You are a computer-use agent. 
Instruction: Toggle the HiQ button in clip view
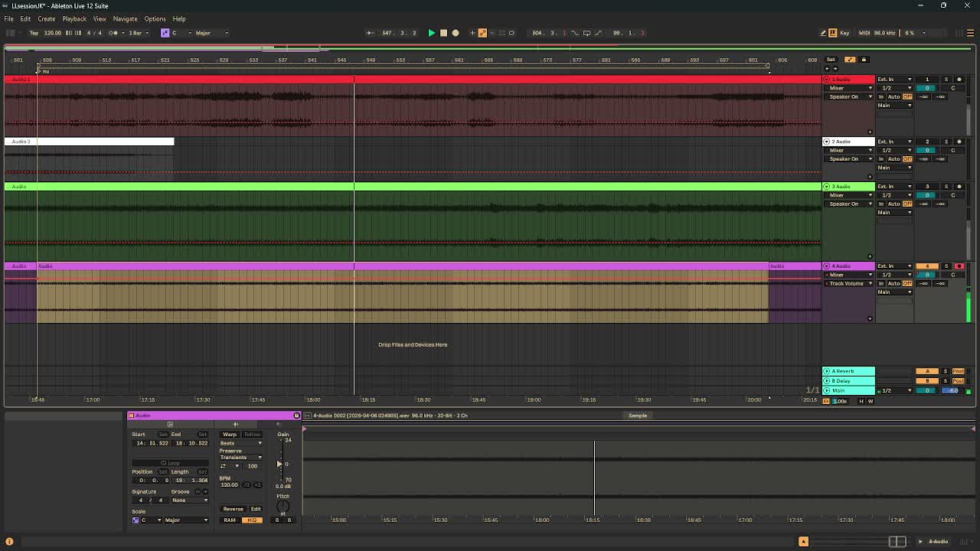[x=252, y=520]
